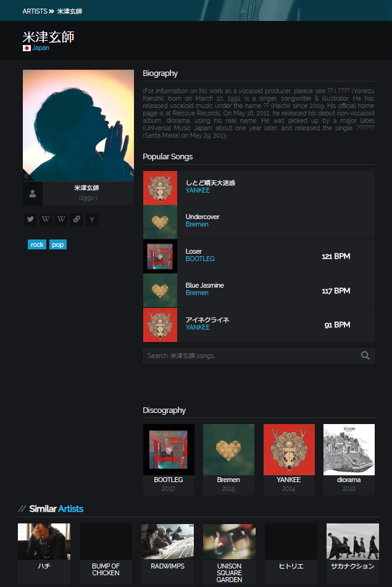
Task: Open the Bremen album link under Undercover
Action: [x=197, y=224]
